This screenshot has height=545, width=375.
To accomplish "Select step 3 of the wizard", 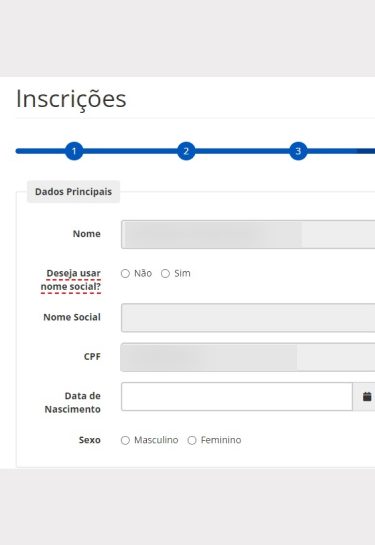I will [298, 151].
